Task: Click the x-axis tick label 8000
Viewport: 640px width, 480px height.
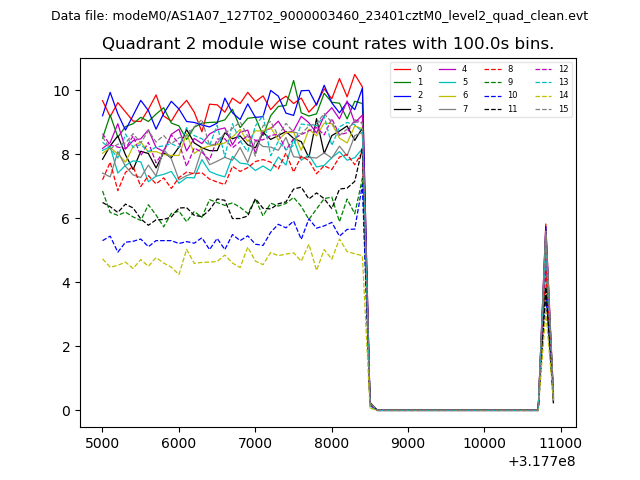Action: [331, 441]
